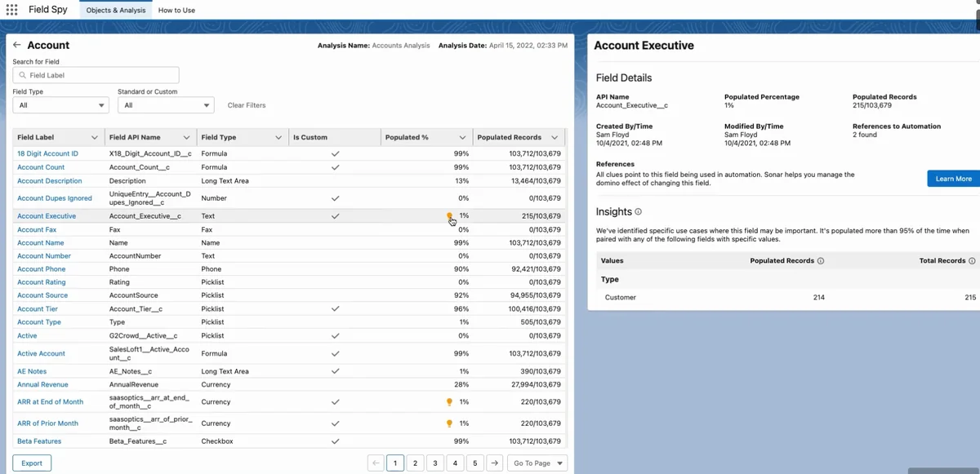Open the 18 Digit Account ID field link
Image resolution: width=980 pixels, height=474 pixels.
click(x=48, y=153)
